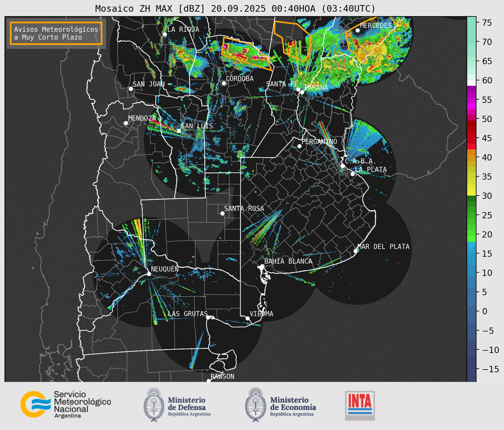Click the Avisos Meteorológicos a Muy Corto Plazo legend box

(x=56, y=33)
